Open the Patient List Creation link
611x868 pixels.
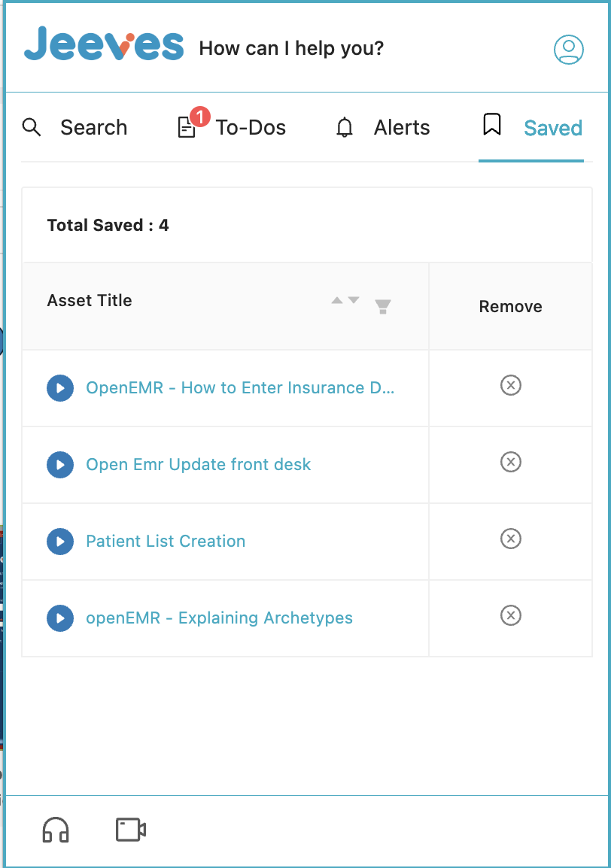[x=166, y=542]
